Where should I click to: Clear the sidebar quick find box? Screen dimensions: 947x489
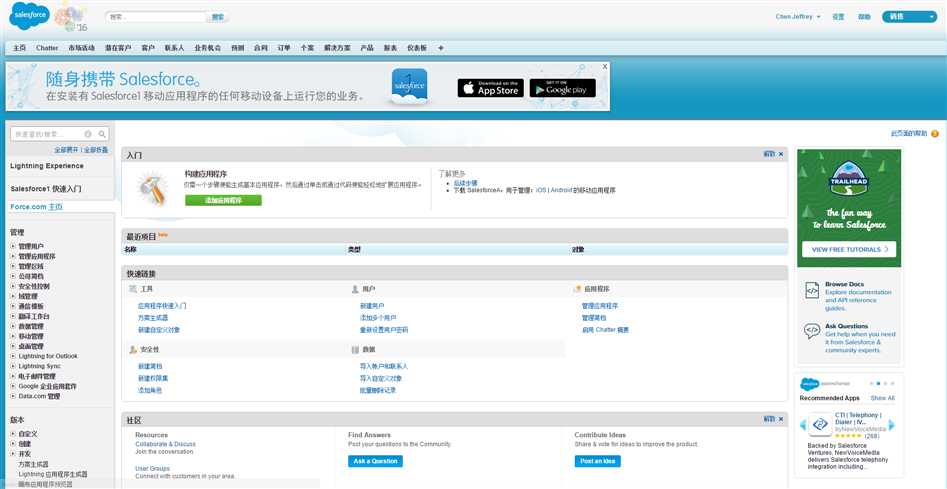pyautogui.click(x=88, y=134)
